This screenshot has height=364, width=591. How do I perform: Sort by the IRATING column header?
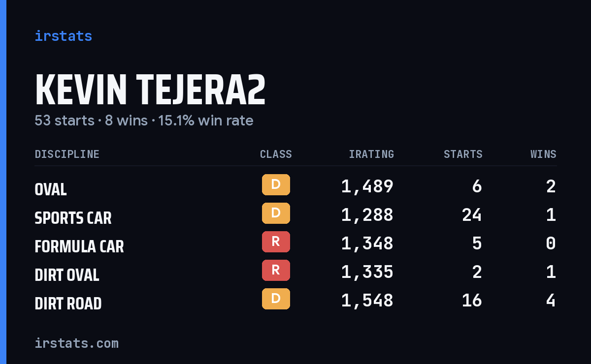tap(371, 154)
